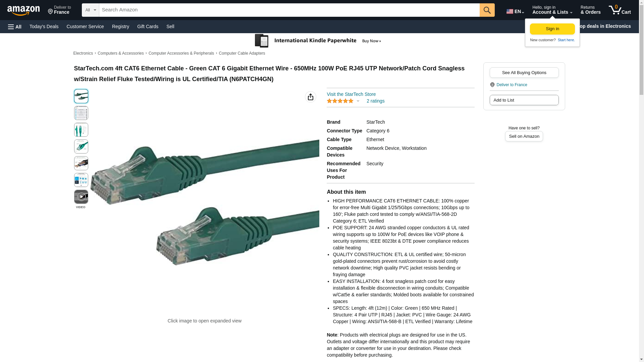
Task: Open Today's Deals in navigation
Action: [x=44, y=26]
